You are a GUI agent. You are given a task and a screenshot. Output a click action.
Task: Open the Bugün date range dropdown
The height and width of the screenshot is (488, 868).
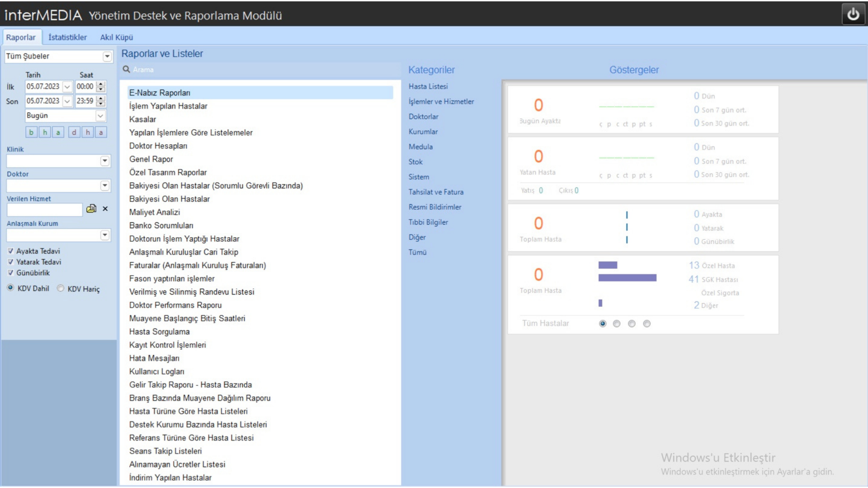click(100, 116)
